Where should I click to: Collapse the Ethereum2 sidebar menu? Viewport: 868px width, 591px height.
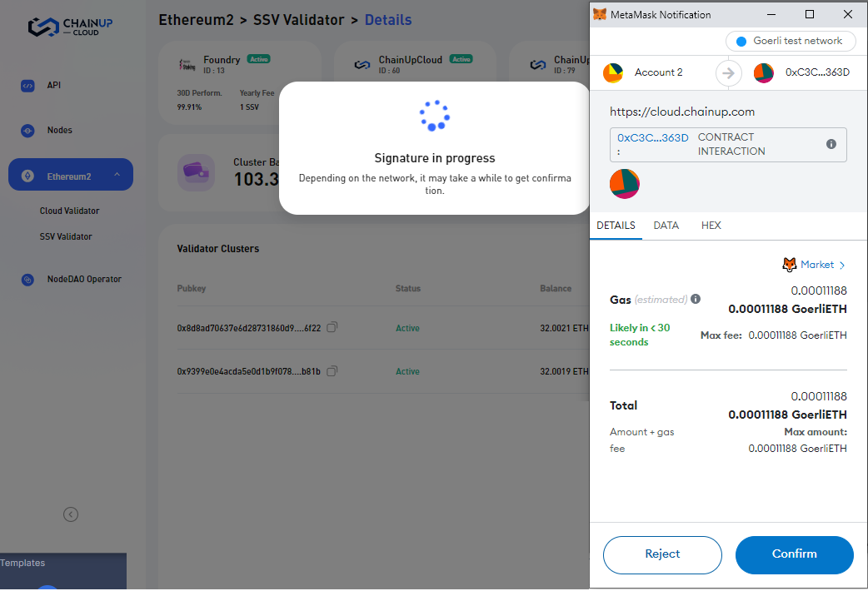coord(117,176)
